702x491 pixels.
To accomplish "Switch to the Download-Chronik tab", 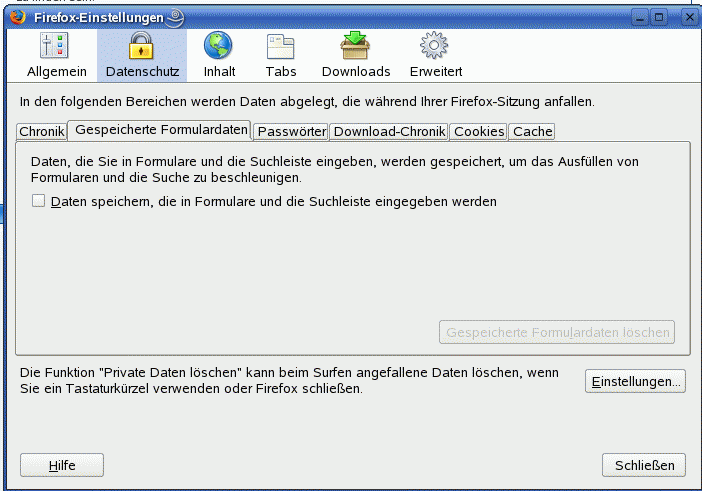I will (389, 132).
